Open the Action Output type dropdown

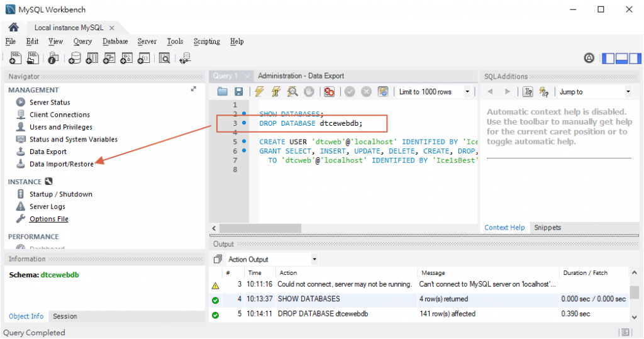pos(314,259)
